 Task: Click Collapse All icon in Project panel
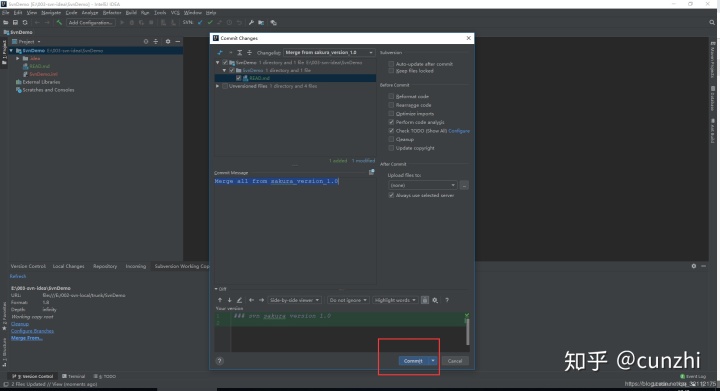click(156, 41)
